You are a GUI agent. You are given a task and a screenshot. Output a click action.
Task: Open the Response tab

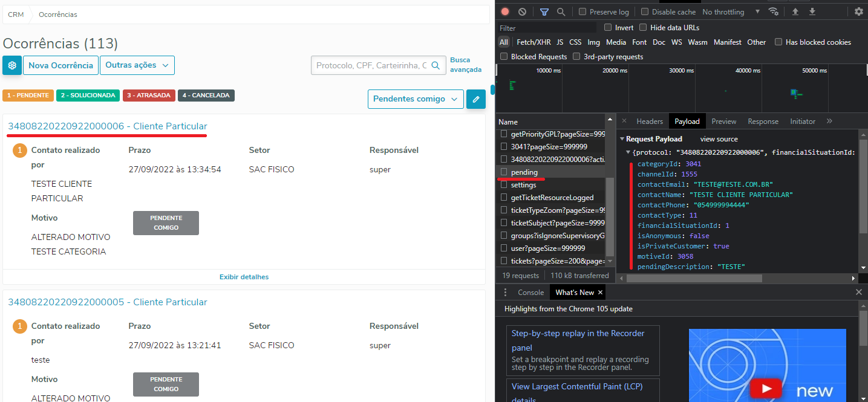point(763,122)
